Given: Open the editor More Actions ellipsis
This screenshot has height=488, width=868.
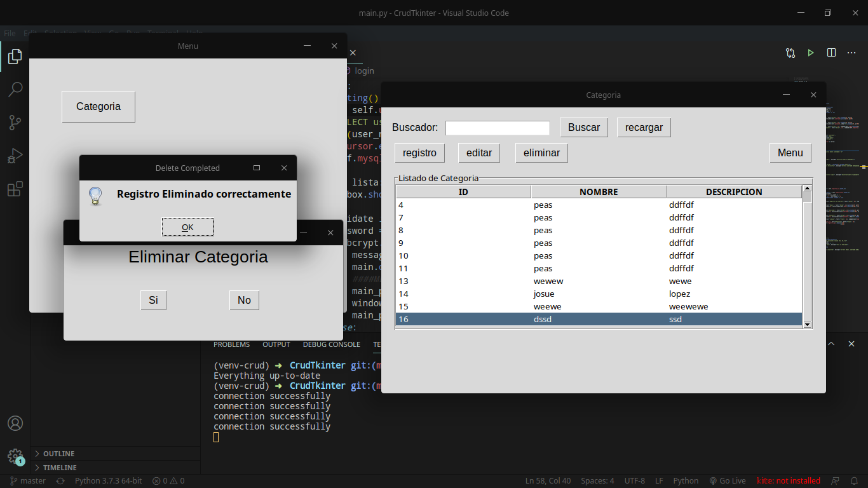Looking at the screenshot, I should [x=851, y=53].
